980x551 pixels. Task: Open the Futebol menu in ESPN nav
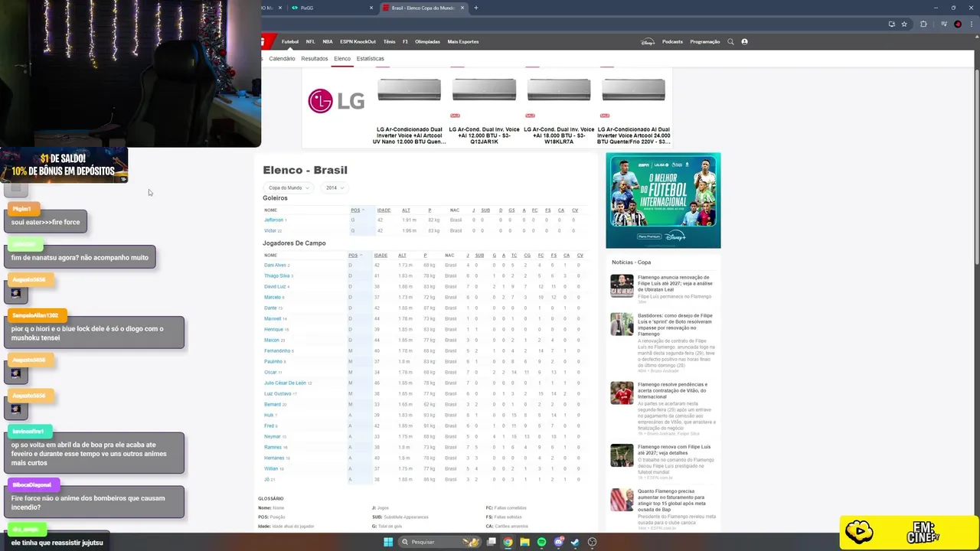coord(290,41)
